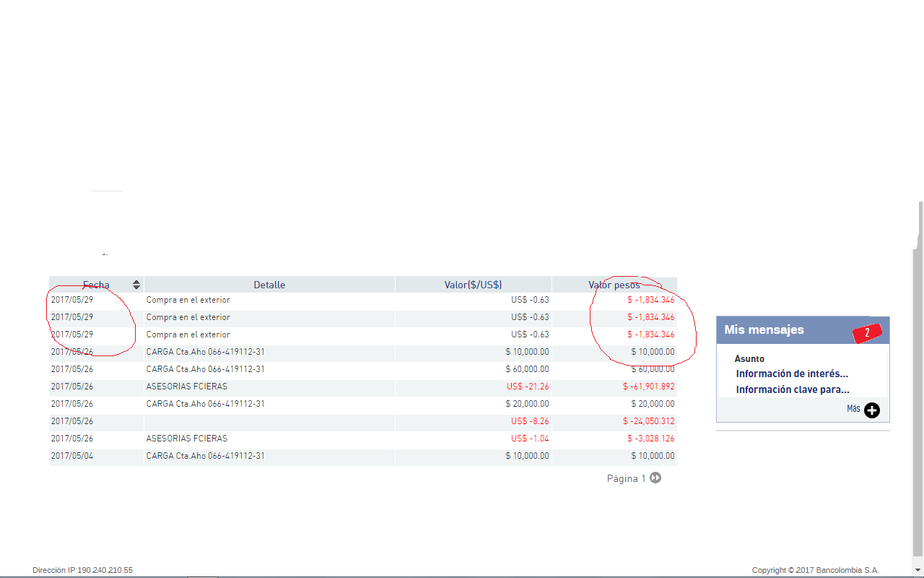Select the US$ -21.26 value cell
924x578 pixels.
point(474,387)
